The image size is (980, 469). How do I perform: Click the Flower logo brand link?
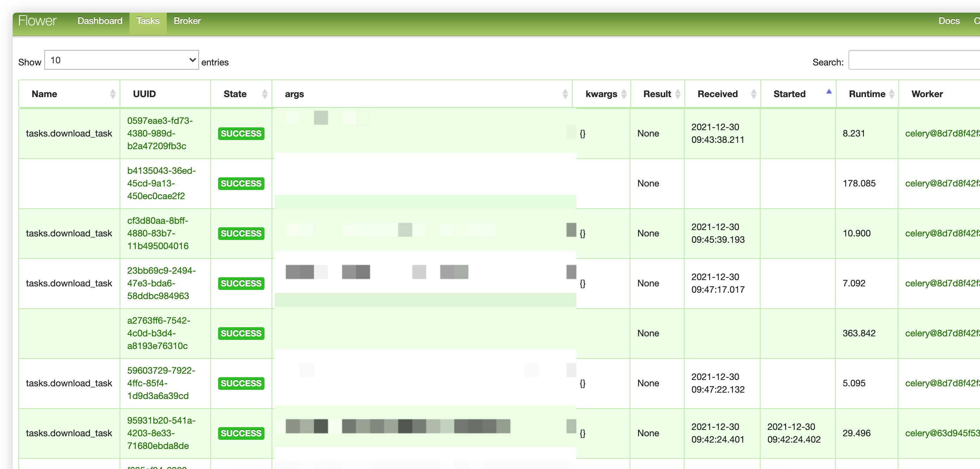tap(37, 21)
